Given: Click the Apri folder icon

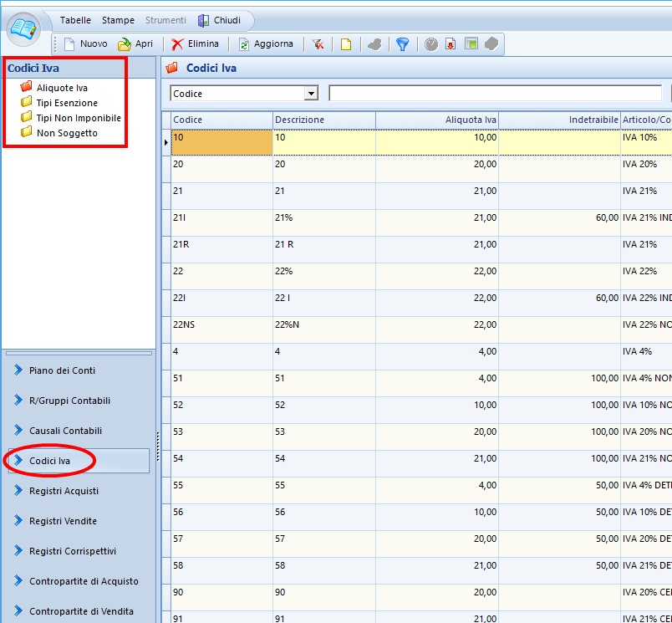Looking at the screenshot, I should pyautogui.click(x=125, y=44).
